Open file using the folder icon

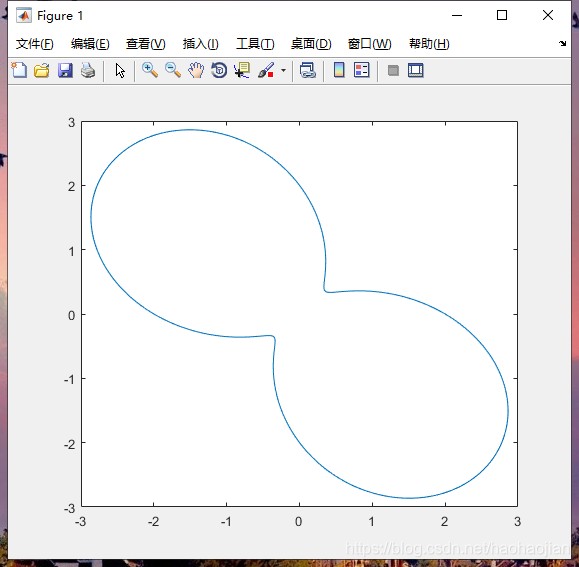coord(42,70)
